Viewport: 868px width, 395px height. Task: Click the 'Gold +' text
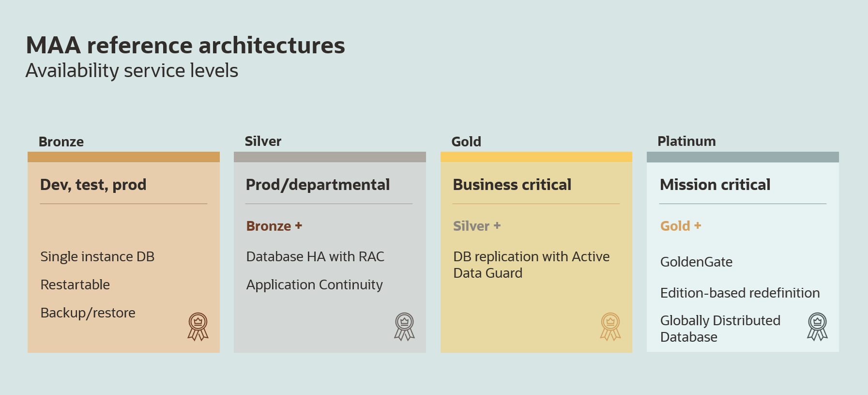tap(681, 226)
